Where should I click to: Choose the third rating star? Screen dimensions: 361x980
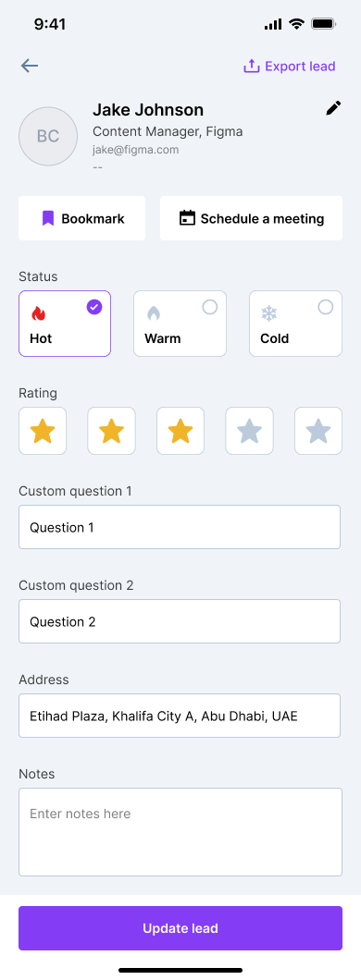click(180, 431)
